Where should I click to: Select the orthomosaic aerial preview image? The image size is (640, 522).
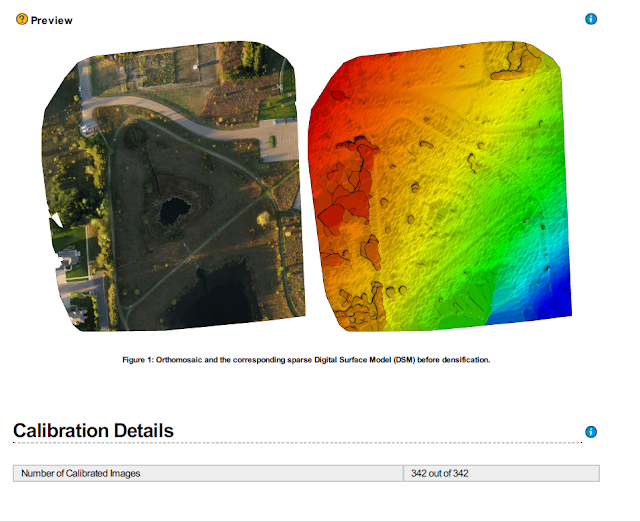pyautogui.click(x=173, y=186)
